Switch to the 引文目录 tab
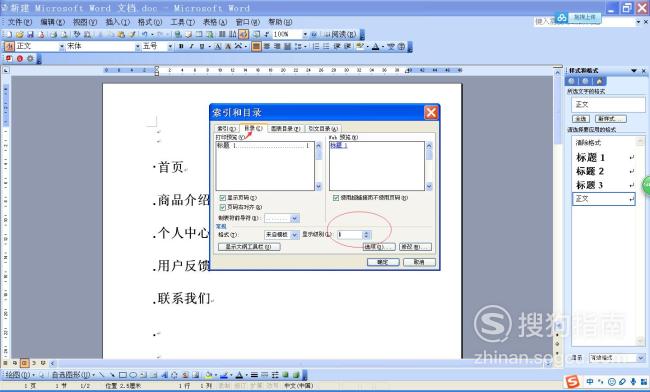This screenshot has height=392, width=650. pyautogui.click(x=323, y=128)
